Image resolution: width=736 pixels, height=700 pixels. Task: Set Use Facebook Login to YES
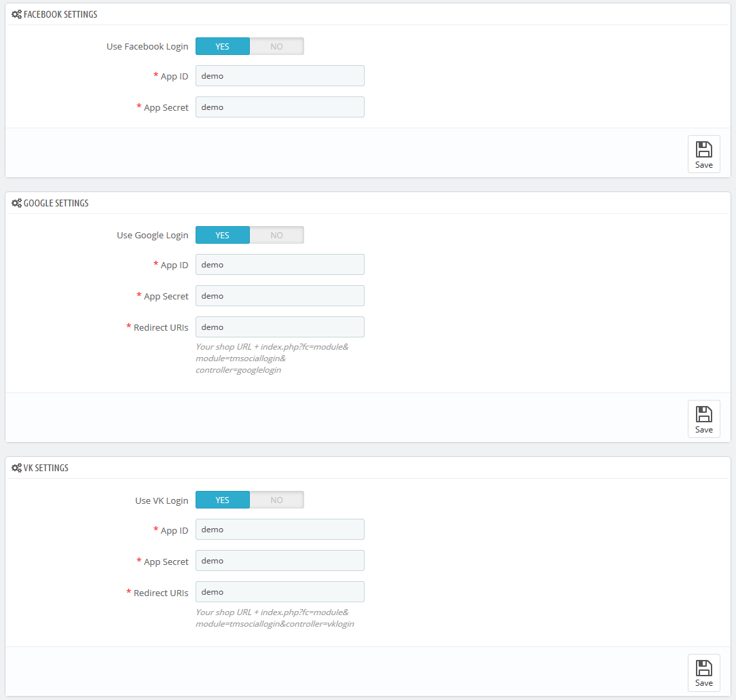223,46
